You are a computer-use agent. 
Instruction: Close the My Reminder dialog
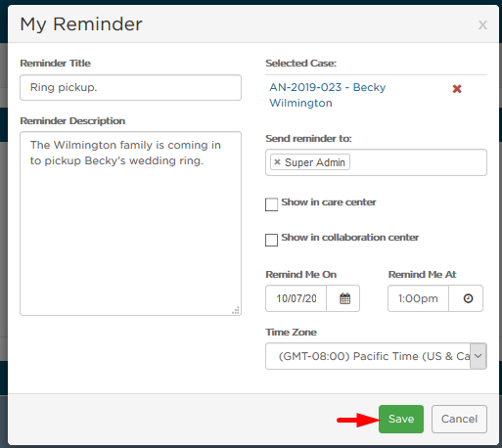[x=482, y=24]
